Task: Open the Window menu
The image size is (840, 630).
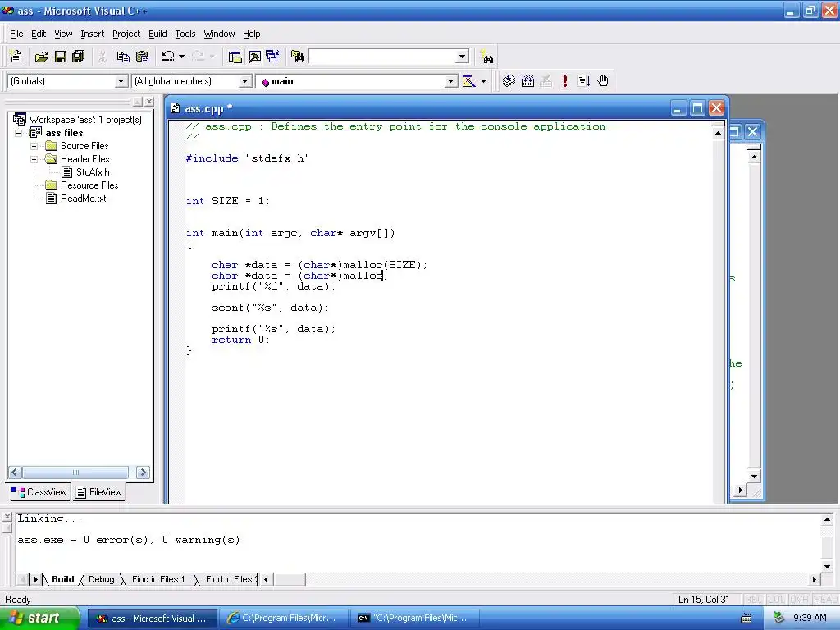Action: [x=219, y=34]
